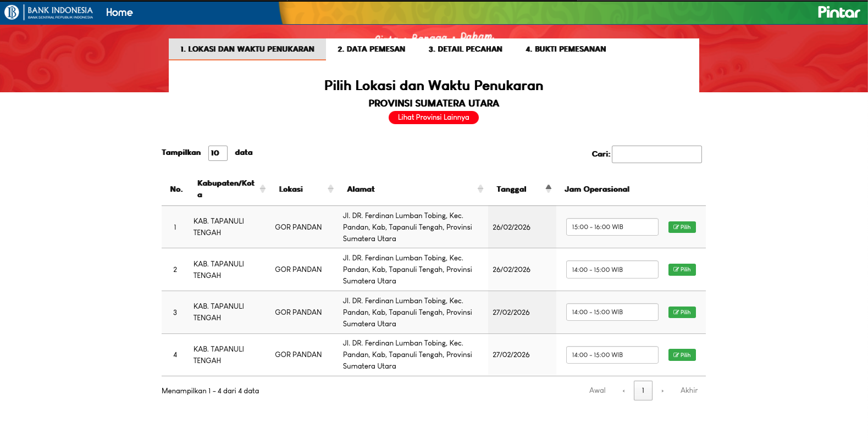868x440 pixels.
Task: Click GOR PANDAN in row 4
Action: point(298,355)
